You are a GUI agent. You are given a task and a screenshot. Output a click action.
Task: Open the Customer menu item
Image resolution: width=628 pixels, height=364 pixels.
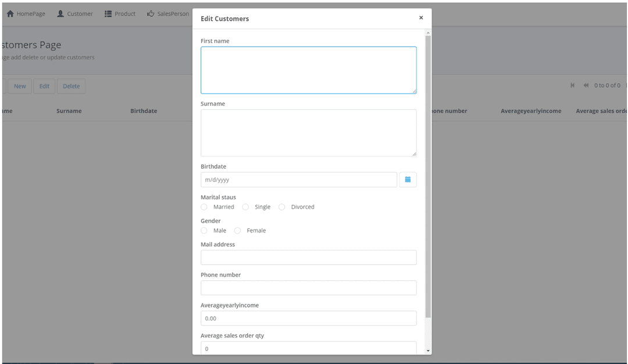pos(75,13)
